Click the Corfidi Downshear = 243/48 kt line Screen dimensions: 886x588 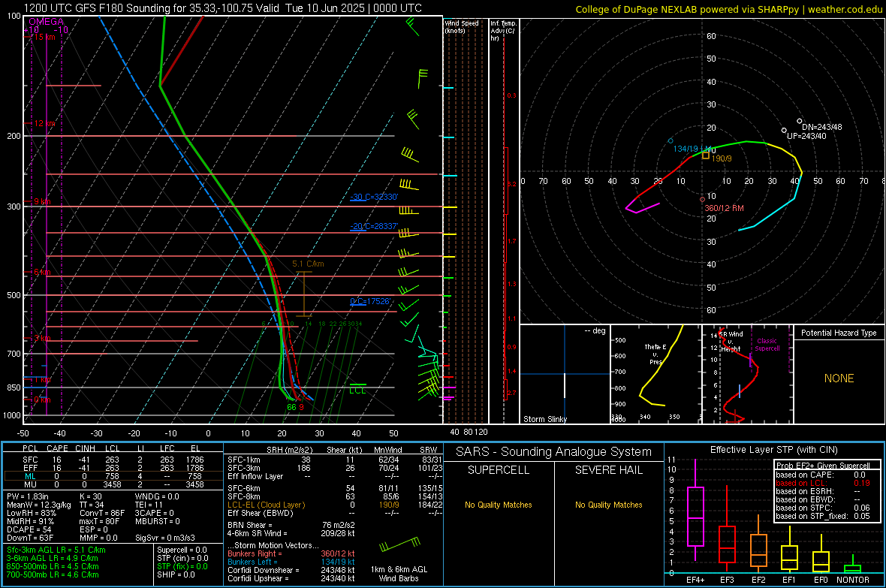291,570
